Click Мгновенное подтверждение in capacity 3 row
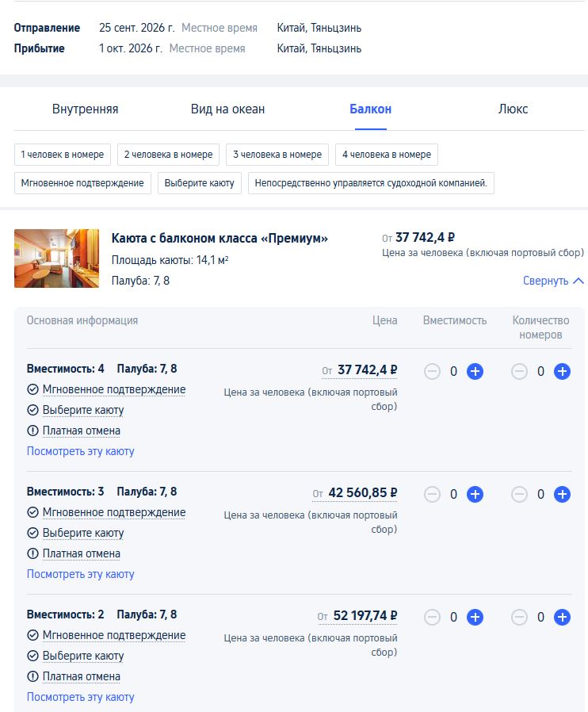The height and width of the screenshot is (712, 588). pos(114,512)
